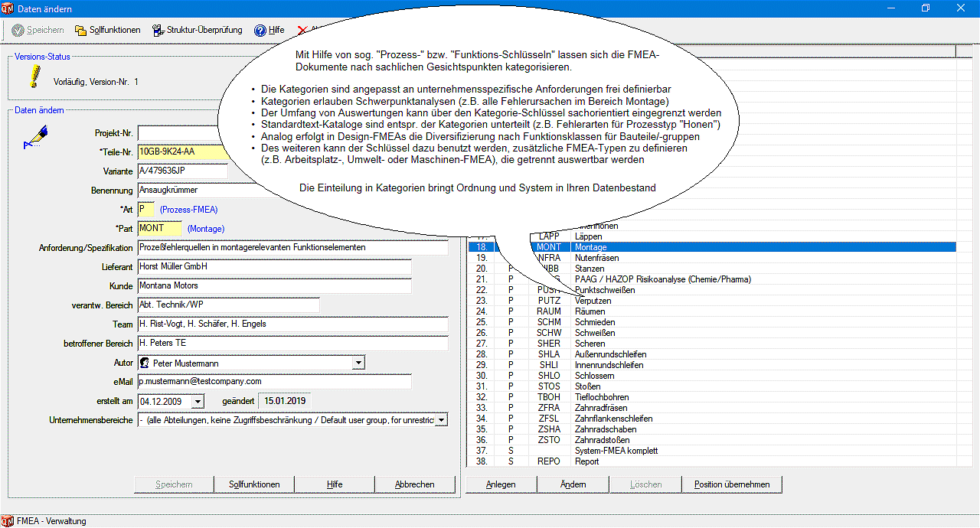
Task: Select the Läppen row in the list
Action: (x=711, y=236)
